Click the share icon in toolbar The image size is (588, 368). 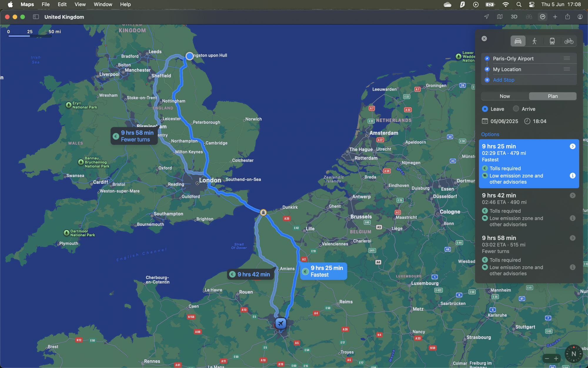(567, 17)
